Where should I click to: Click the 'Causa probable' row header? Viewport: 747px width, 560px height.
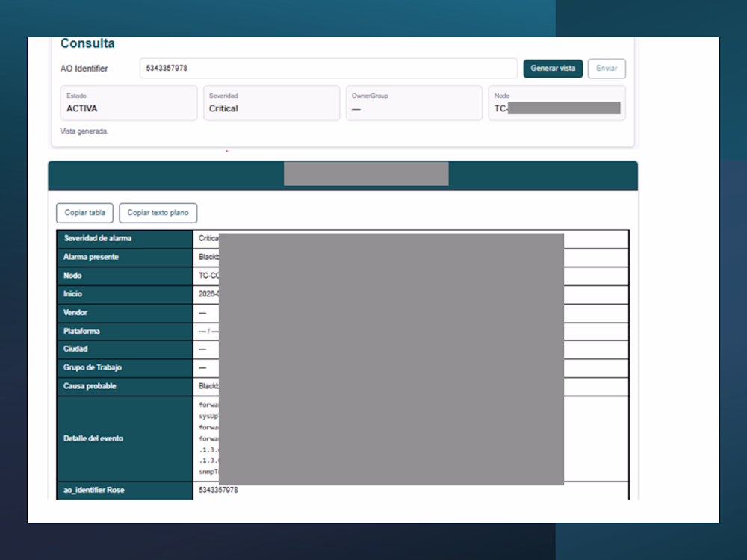[125, 386]
